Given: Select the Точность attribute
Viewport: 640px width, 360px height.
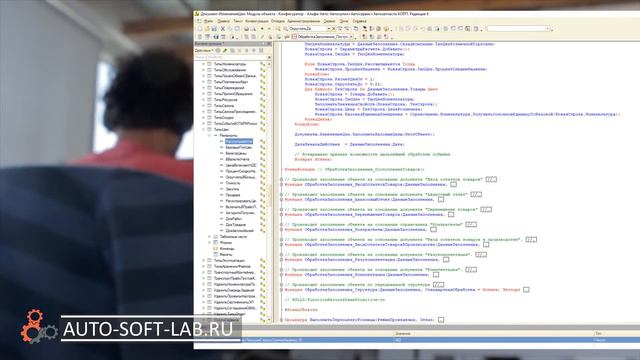Looking at the screenshot, I should pos(233,183).
